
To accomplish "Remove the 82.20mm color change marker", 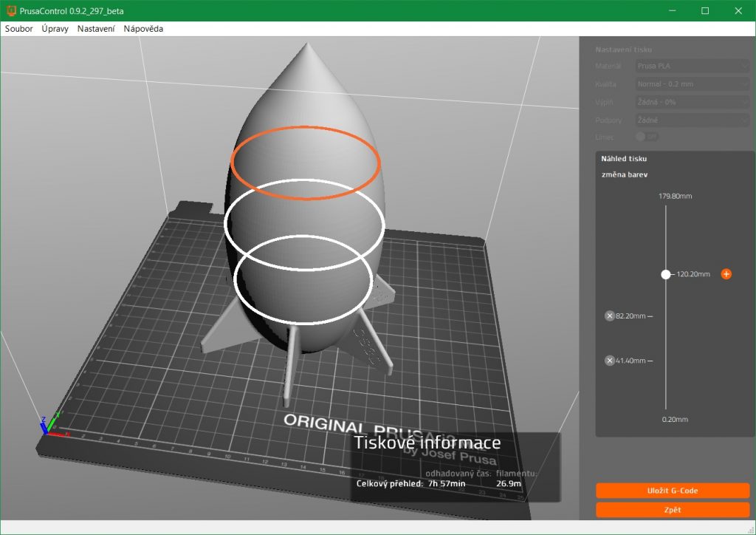I will [609, 316].
